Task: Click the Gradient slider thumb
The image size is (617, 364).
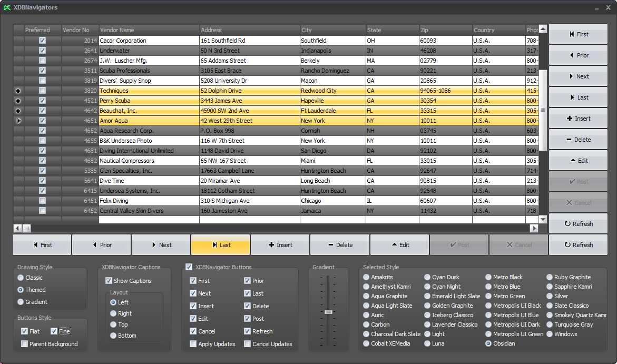Action: [328, 312]
